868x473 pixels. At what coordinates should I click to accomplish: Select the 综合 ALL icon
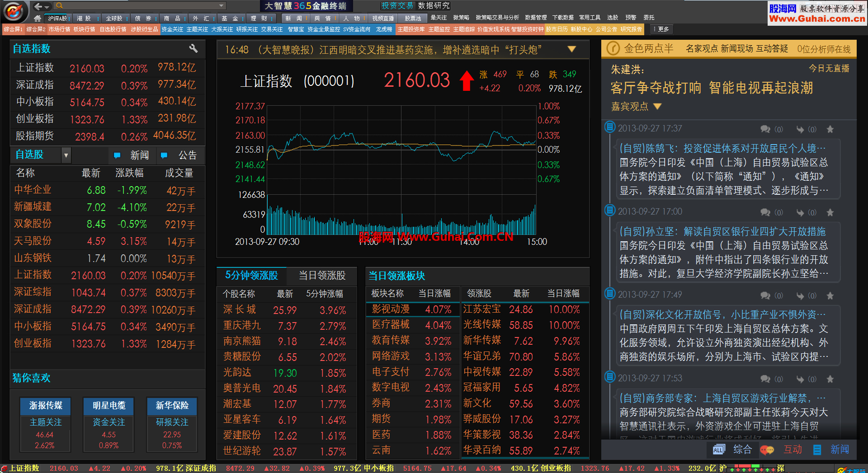pyautogui.click(x=719, y=449)
